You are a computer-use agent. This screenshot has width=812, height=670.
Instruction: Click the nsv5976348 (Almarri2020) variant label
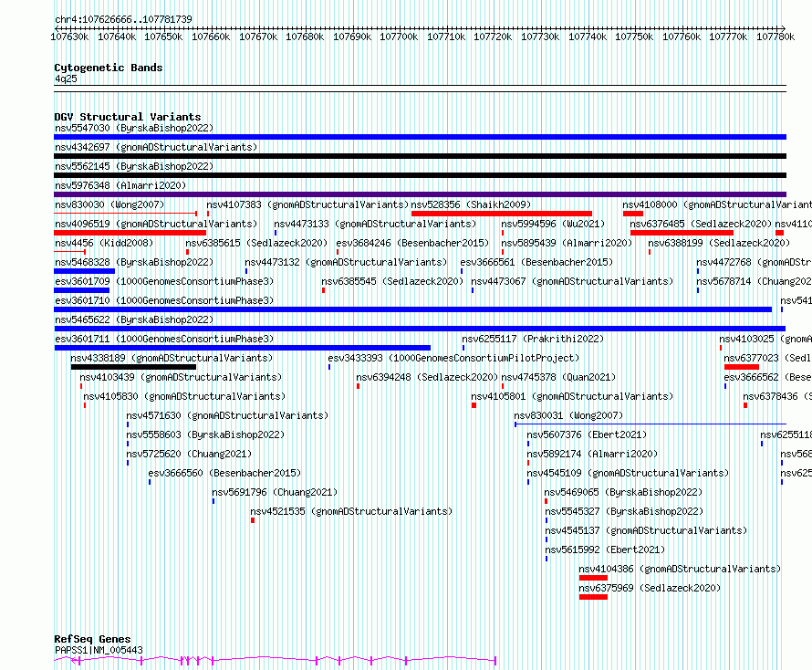tap(120, 185)
